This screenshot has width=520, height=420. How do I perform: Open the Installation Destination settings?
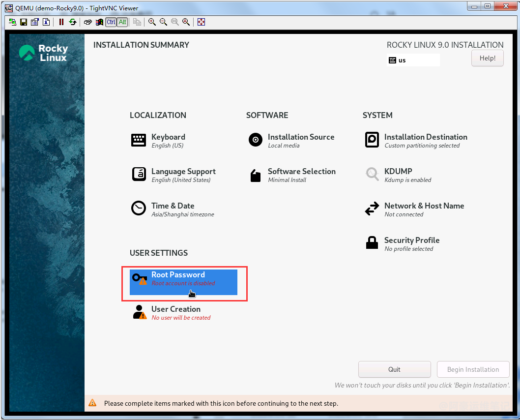(x=425, y=140)
